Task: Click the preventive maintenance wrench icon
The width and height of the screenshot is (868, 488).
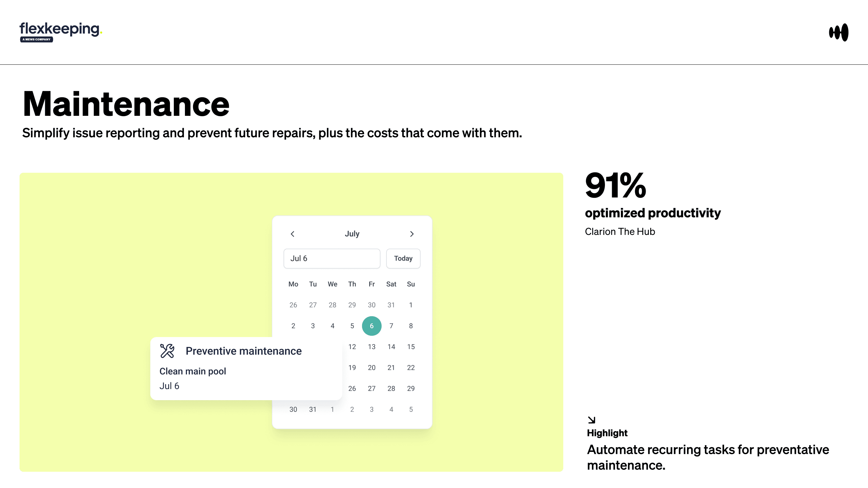Action: pyautogui.click(x=167, y=351)
